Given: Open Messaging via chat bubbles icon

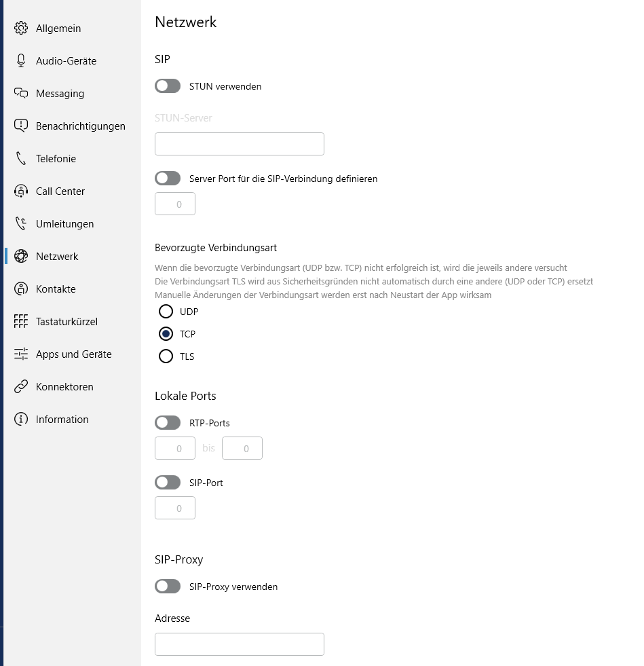Looking at the screenshot, I should point(21,93).
